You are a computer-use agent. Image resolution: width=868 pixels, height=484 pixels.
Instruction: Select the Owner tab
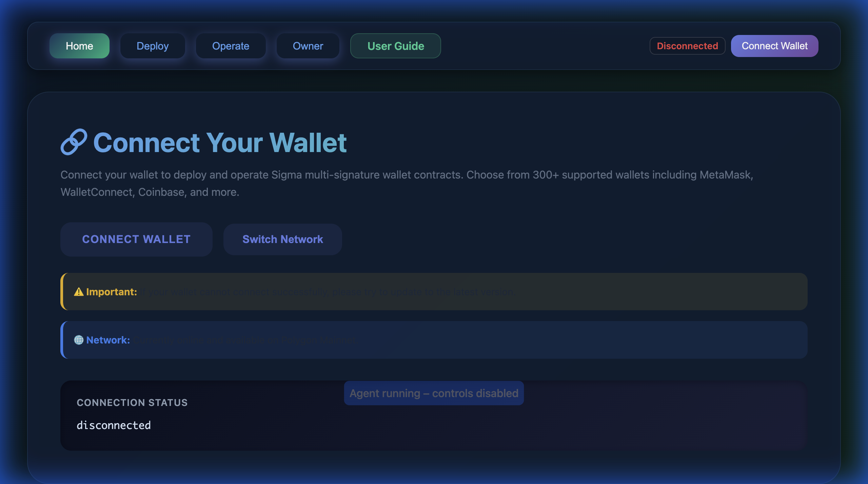[x=308, y=46]
